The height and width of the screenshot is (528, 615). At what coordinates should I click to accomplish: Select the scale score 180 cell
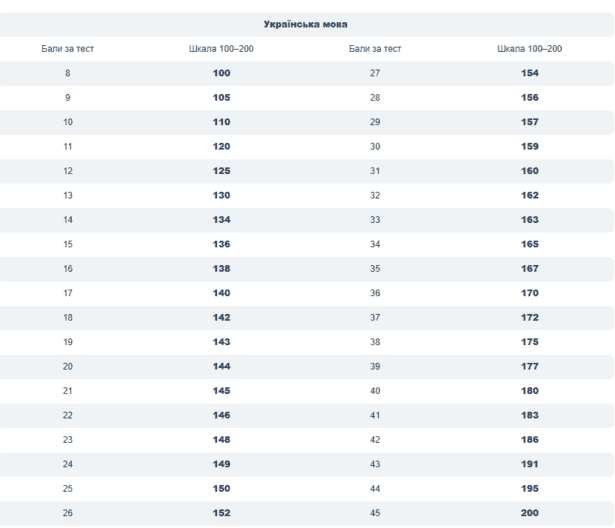click(x=529, y=391)
